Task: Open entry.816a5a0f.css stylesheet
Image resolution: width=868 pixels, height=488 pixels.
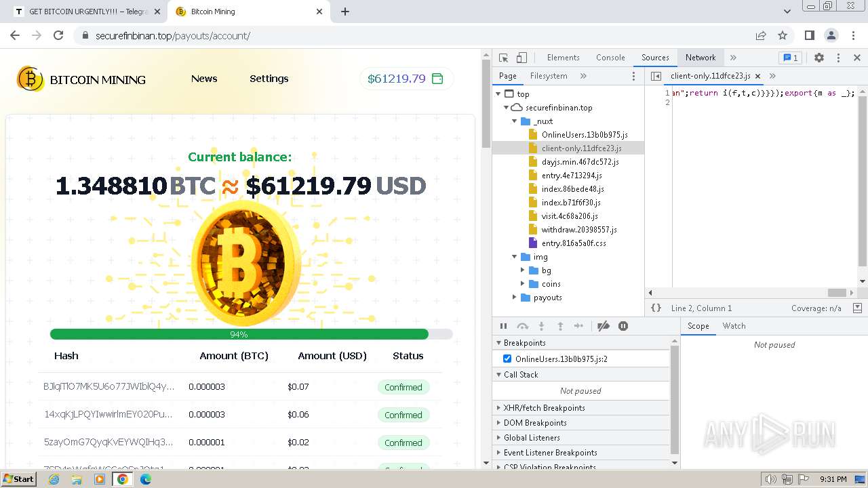Action: point(574,243)
